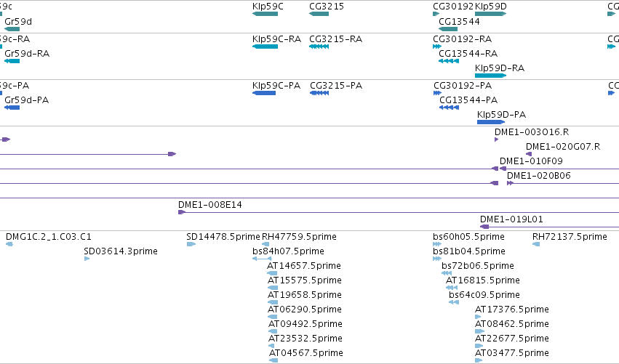Click the CG3215-RA transcript arrows

click(319, 46)
